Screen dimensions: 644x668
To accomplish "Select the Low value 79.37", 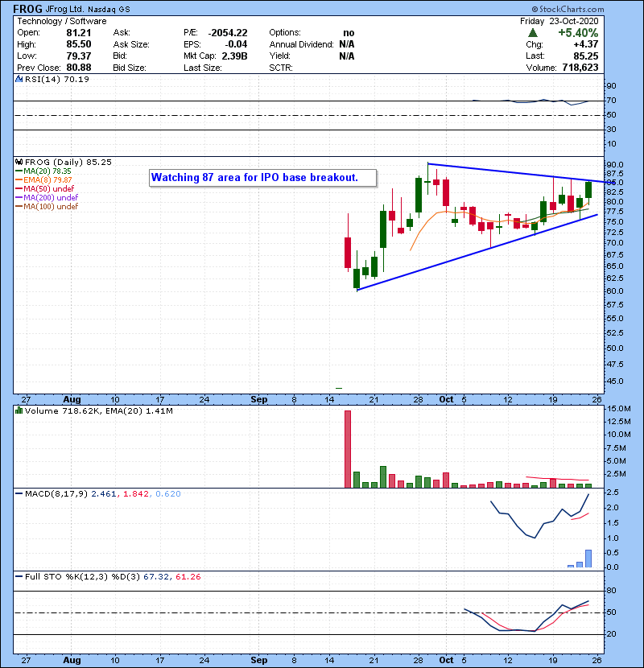I will (x=78, y=56).
